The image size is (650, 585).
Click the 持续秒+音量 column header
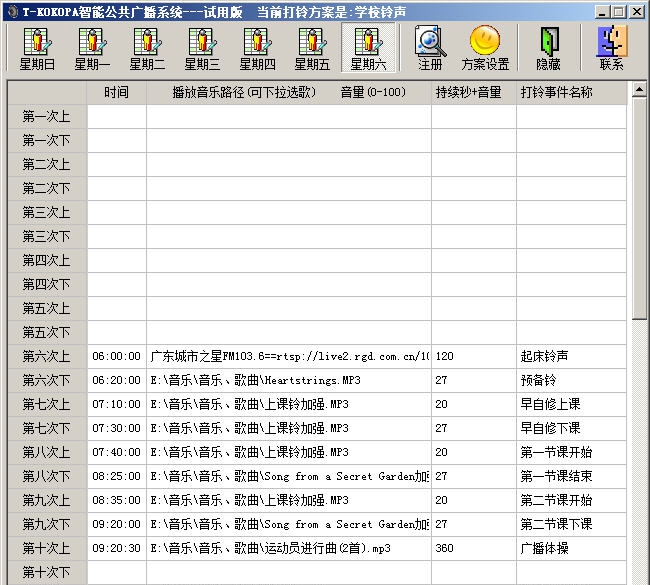[474, 92]
